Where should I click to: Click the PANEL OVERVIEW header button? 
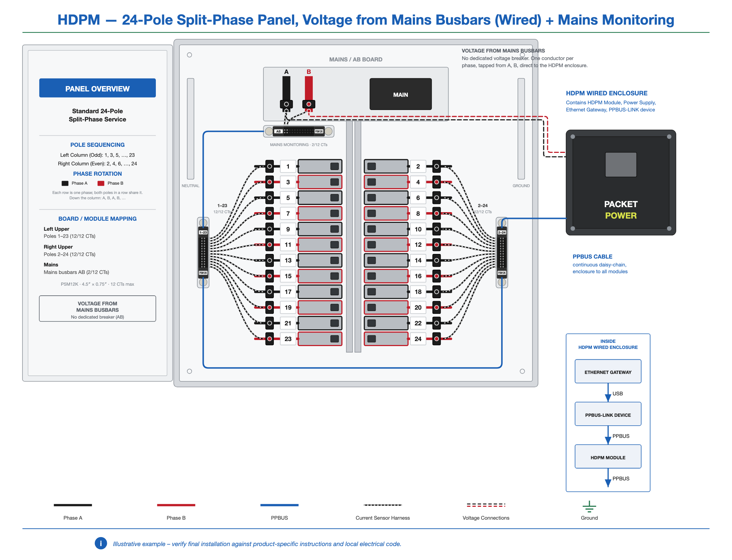click(x=97, y=88)
